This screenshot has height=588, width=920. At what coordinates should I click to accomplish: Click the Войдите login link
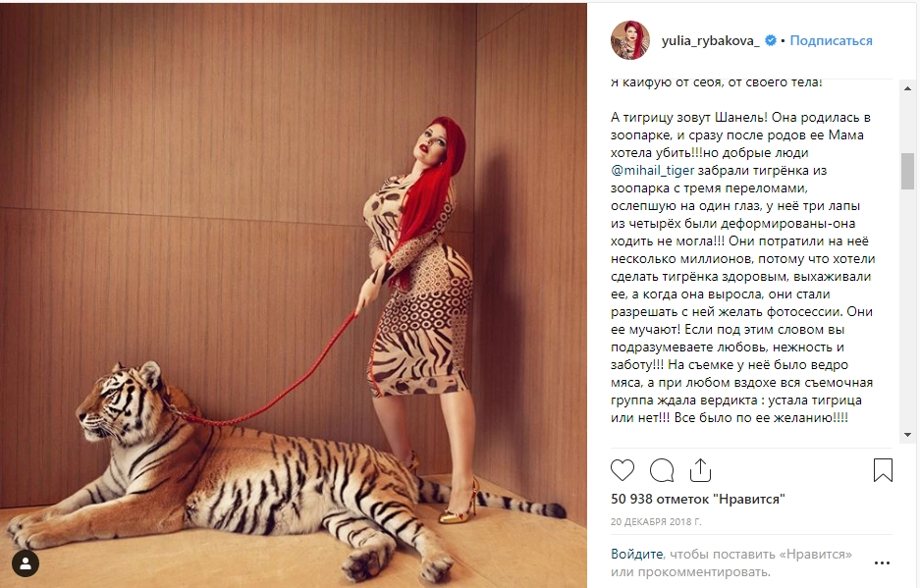pyautogui.click(x=636, y=554)
